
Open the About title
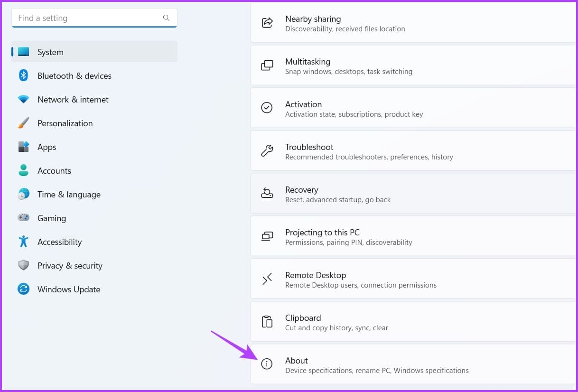tap(297, 361)
